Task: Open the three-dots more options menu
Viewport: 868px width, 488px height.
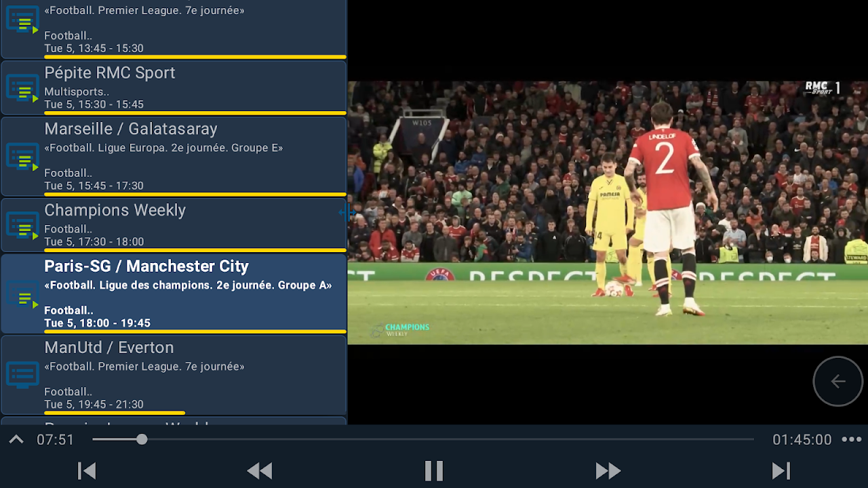Action: 851,439
